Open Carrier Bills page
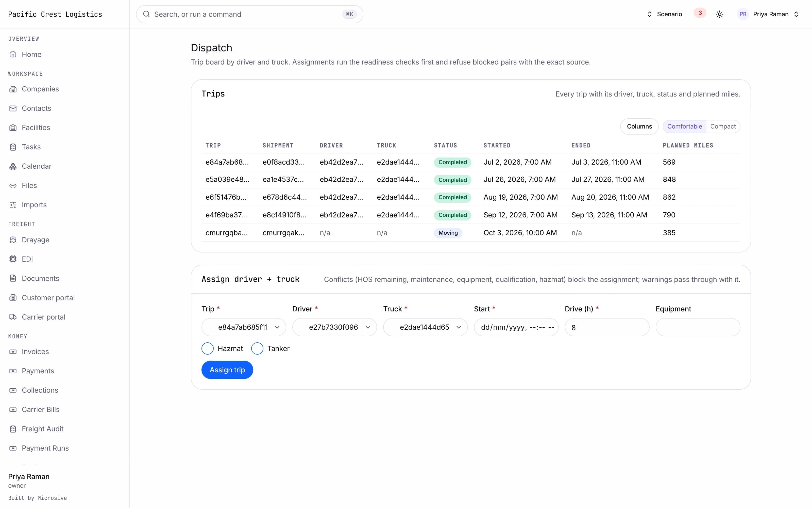812x508 pixels. (41, 409)
